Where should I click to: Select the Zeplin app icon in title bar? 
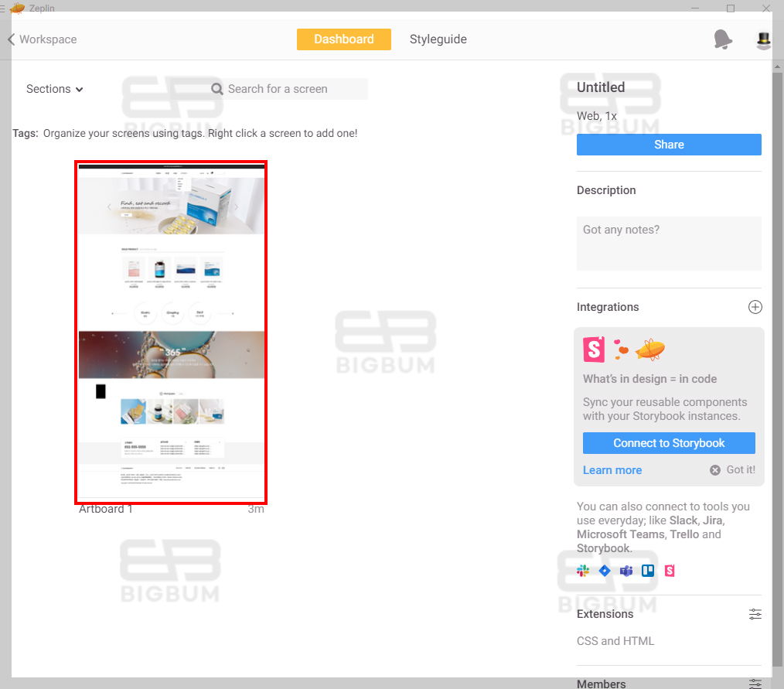pos(17,8)
